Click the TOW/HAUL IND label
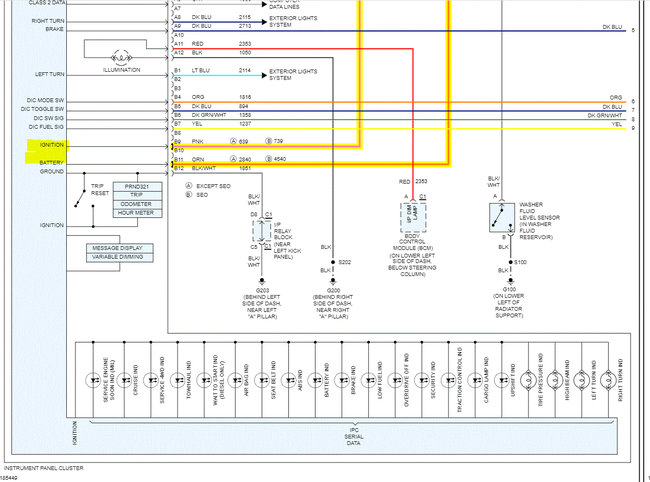 (x=189, y=380)
